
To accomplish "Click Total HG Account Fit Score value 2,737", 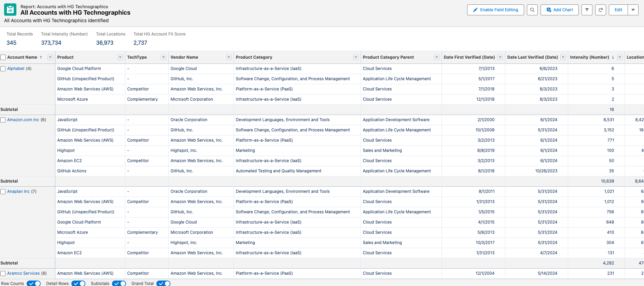I will 140,43.
